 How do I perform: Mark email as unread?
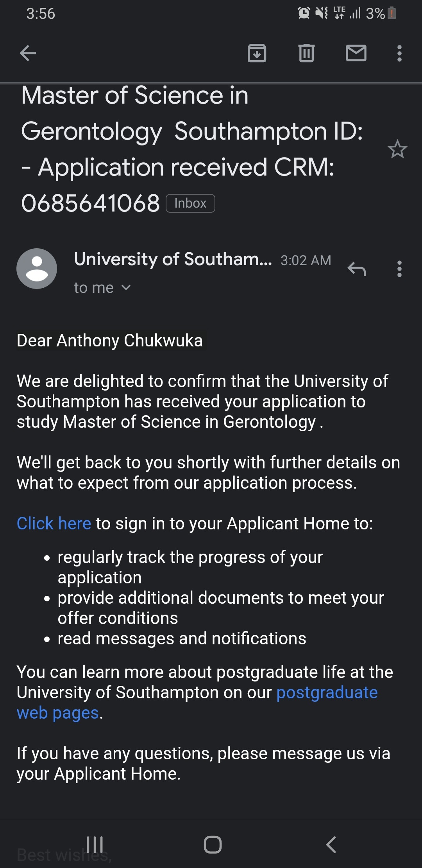coord(356,53)
